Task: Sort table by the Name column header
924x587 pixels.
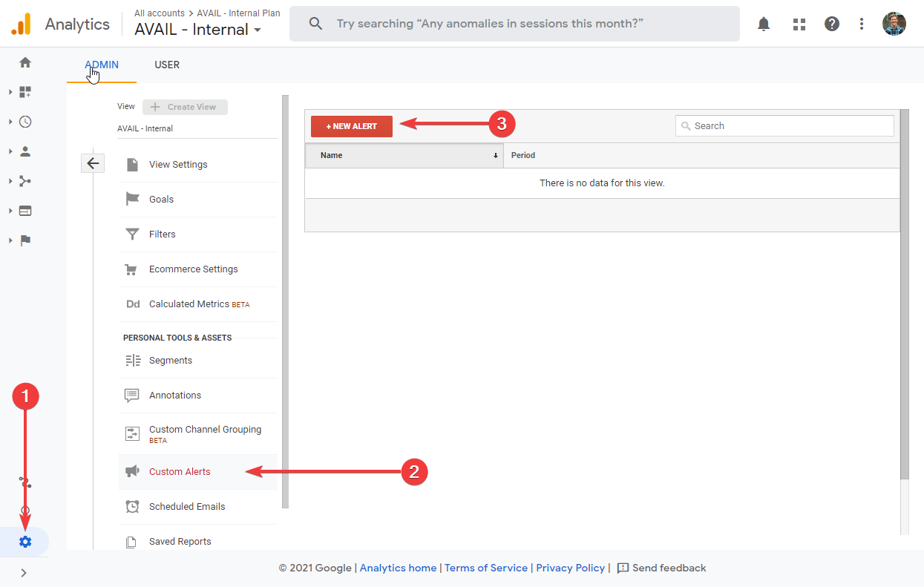Action: coord(404,155)
